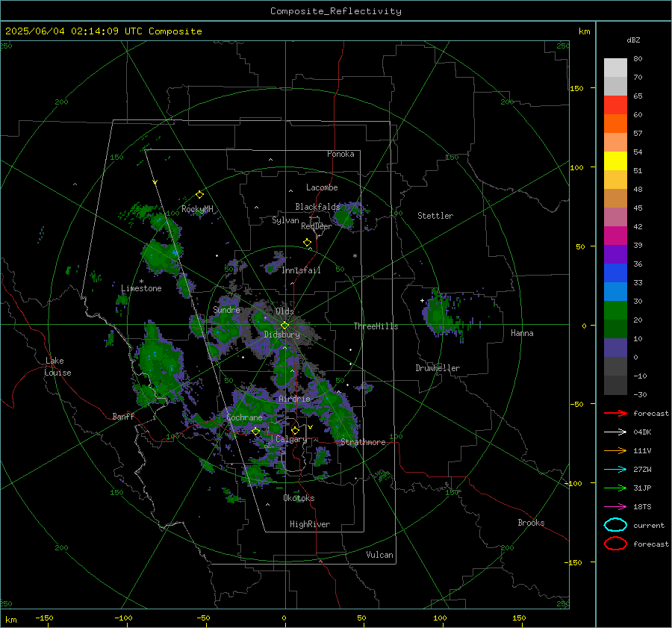Click the RockyMH label text
Viewport: 672px width, 628px height.
click(x=197, y=209)
